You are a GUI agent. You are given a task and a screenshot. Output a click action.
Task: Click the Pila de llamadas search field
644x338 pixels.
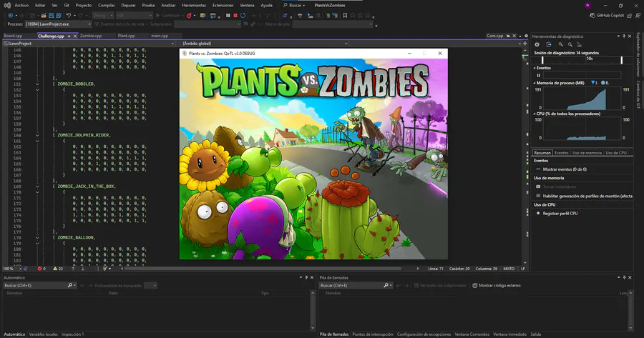(x=356, y=286)
